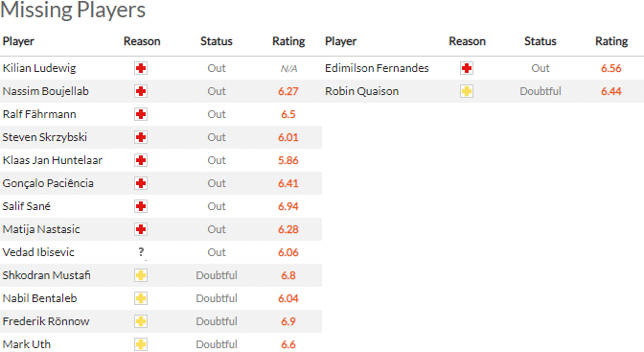The height and width of the screenshot is (352, 644).
Task: Open Gonçalo Paciência player profile
Action: 48,183
